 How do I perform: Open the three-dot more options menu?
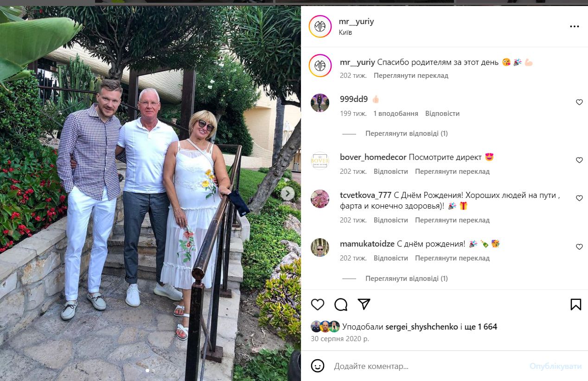(x=575, y=26)
